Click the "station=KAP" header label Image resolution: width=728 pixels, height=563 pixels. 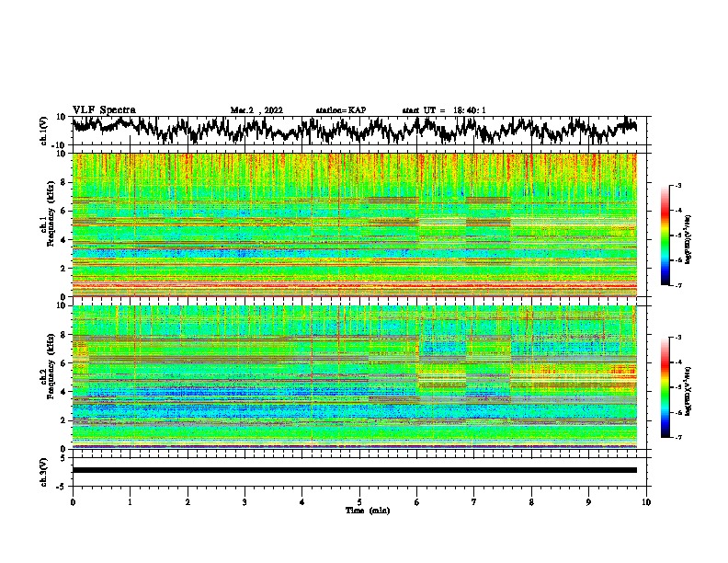341,110
